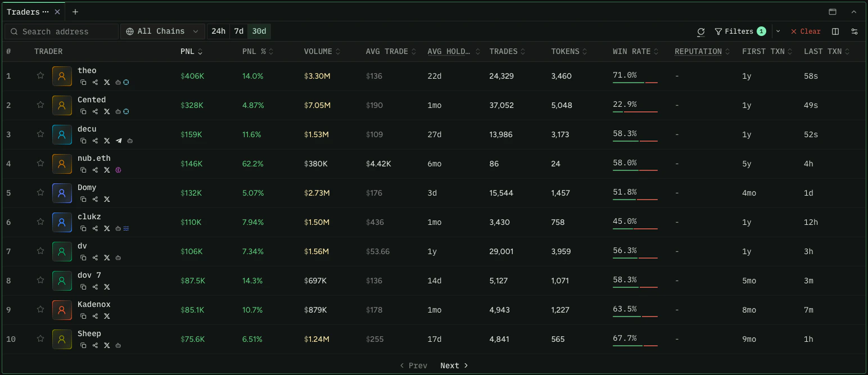
Task: Click theo's 71.0% win rate bar
Action: click(635, 82)
